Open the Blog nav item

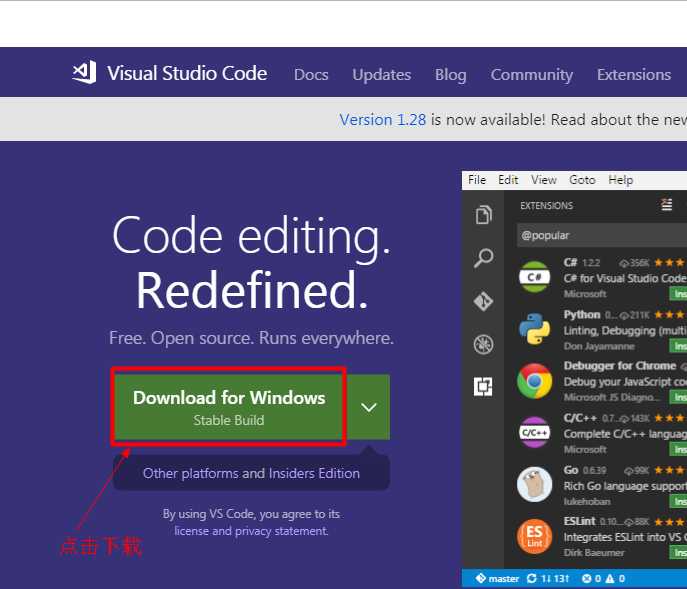450,75
